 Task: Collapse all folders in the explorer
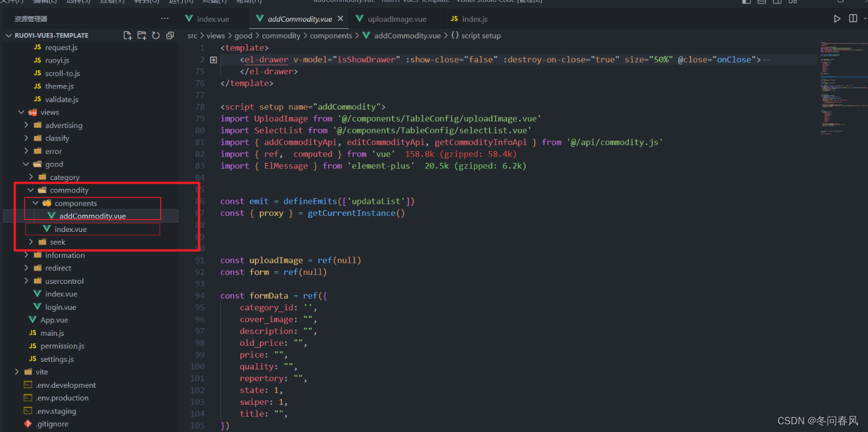(x=169, y=35)
